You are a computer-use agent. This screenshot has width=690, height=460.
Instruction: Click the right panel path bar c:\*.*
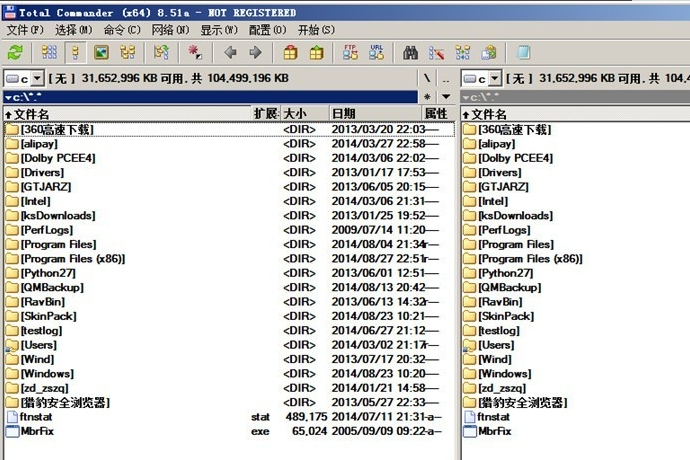tap(576, 97)
